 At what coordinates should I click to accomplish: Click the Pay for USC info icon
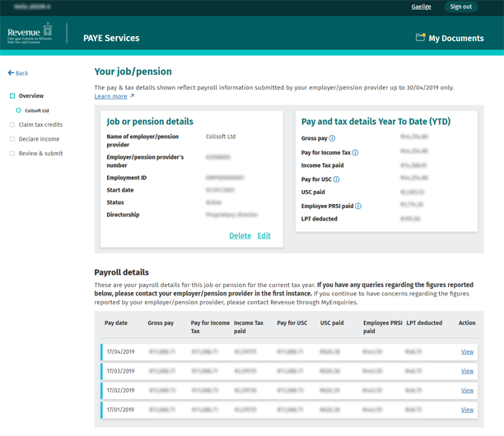click(x=337, y=179)
